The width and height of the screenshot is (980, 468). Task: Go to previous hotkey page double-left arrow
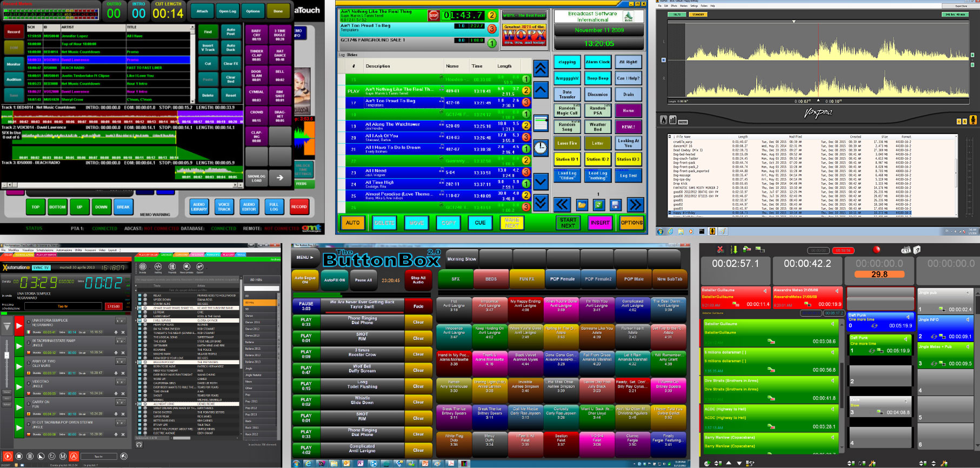562,204
